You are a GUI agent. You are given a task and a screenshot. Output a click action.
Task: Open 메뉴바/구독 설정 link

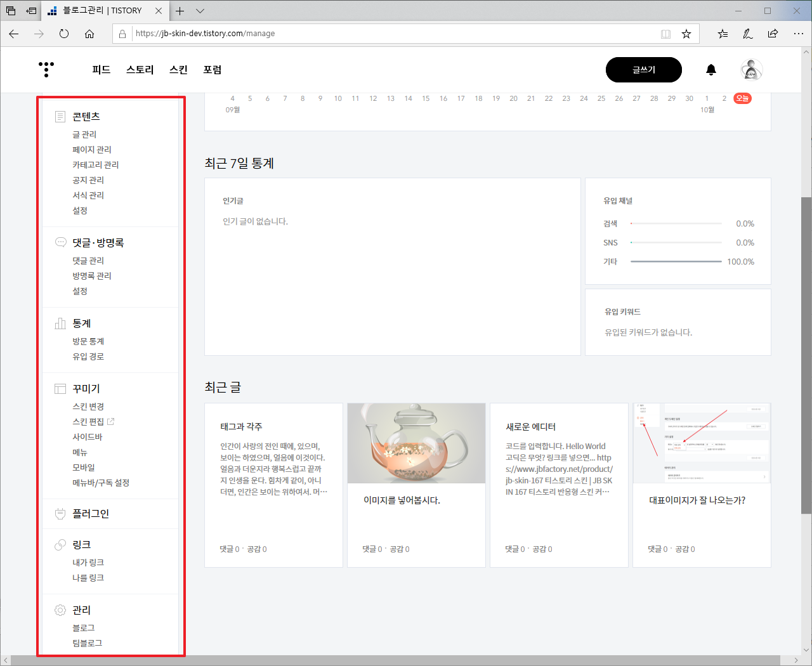tap(101, 483)
